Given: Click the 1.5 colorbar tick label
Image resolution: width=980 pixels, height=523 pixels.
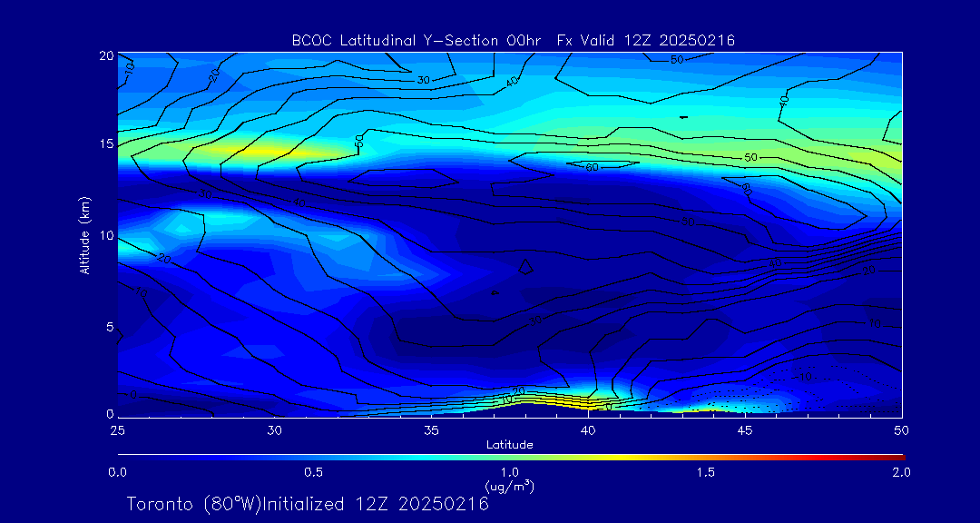Looking at the screenshot, I should [x=705, y=472].
